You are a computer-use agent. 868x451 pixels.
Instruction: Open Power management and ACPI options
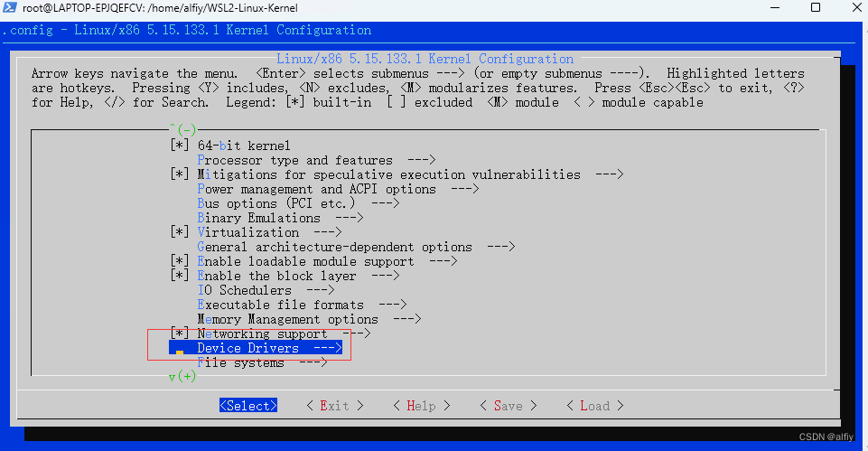tap(338, 189)
